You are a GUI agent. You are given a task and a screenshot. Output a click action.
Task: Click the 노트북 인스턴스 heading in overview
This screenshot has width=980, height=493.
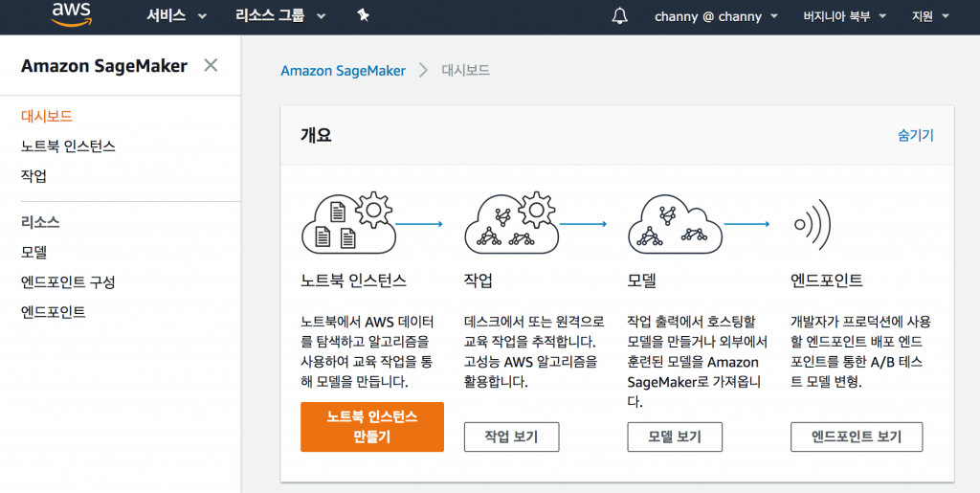tap(353, 280)
